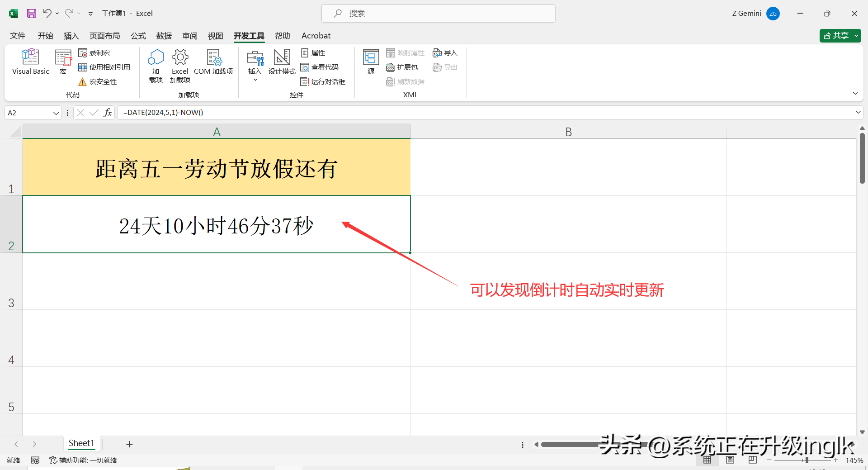Collapse the ribbon with the chevron
Viewport: 868px width, 470px height.
855,93
